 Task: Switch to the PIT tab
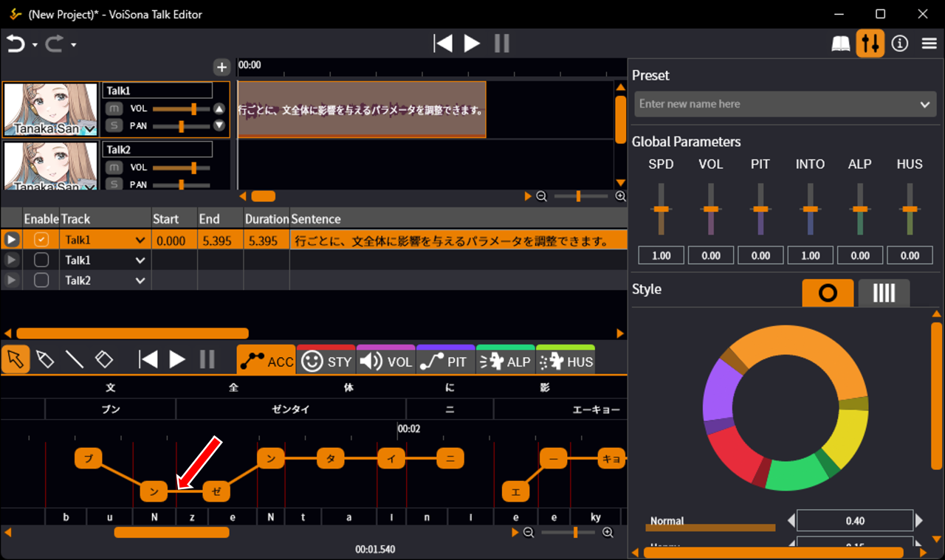point(445,362)
